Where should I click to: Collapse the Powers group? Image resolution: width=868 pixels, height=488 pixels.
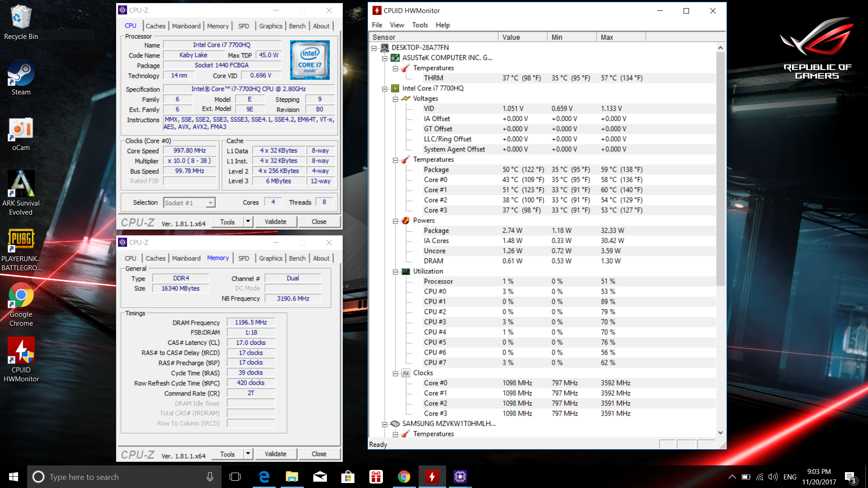[396, 221]
